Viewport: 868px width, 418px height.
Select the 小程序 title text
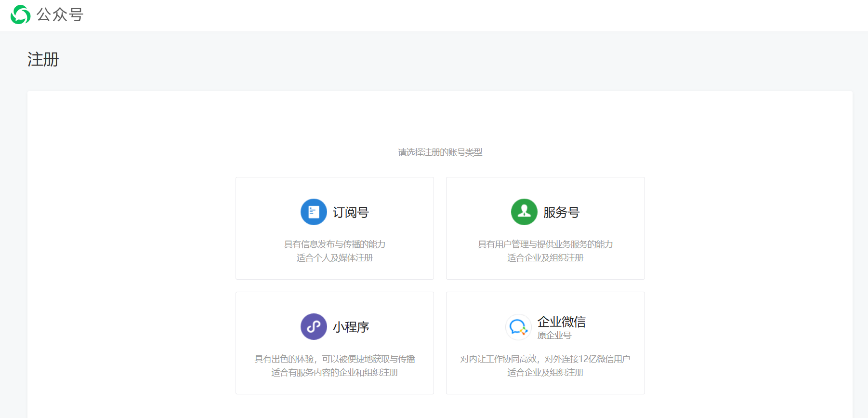pos(351,327)
